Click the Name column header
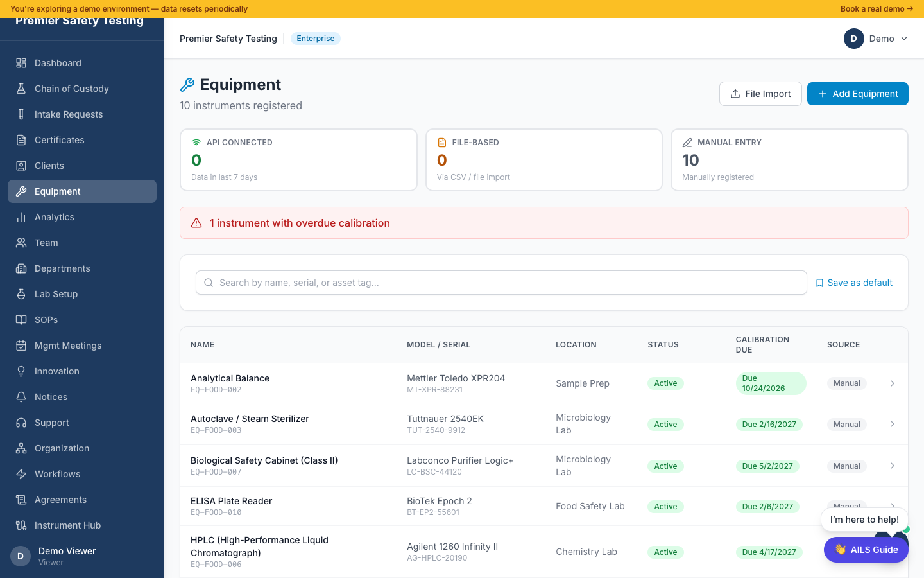This screenshot has height=578, width=924. tap(202, 345)
